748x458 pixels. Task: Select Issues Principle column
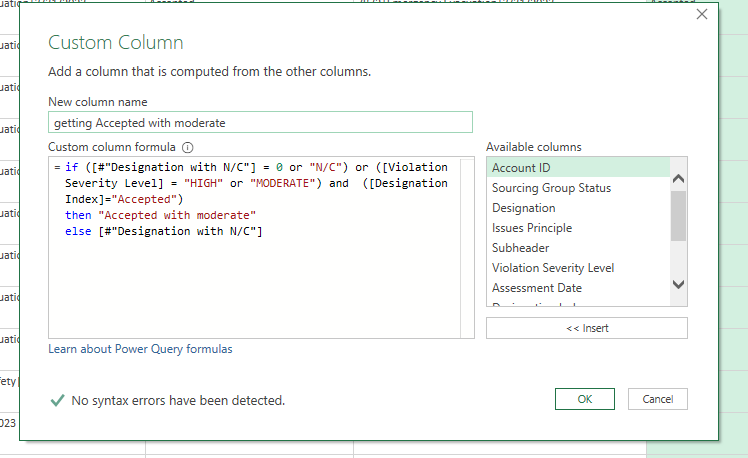click(578, 228)
